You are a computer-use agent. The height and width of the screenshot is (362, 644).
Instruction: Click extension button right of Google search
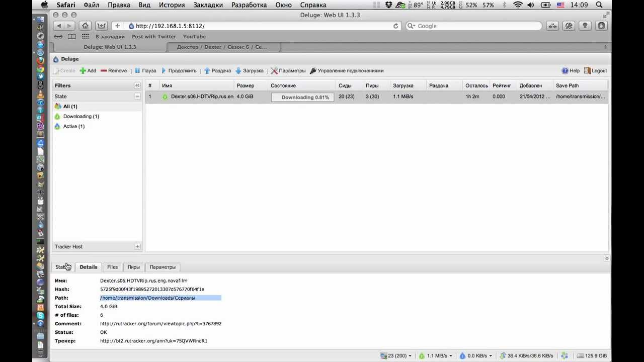(552, 26)
